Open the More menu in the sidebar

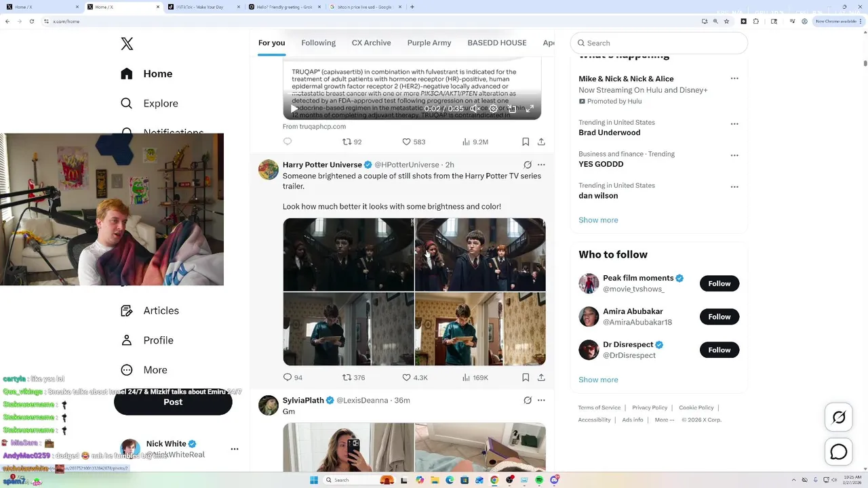pyautogui.click(x=144, y=370)
